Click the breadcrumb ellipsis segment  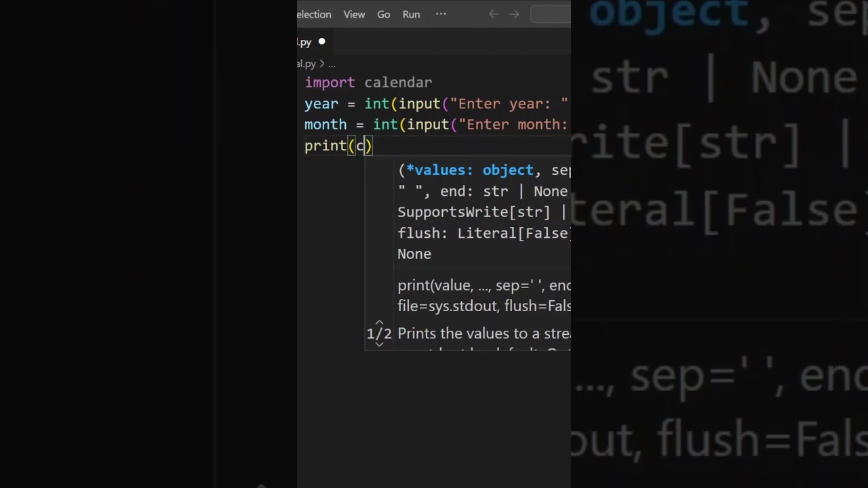click(332, 64)
